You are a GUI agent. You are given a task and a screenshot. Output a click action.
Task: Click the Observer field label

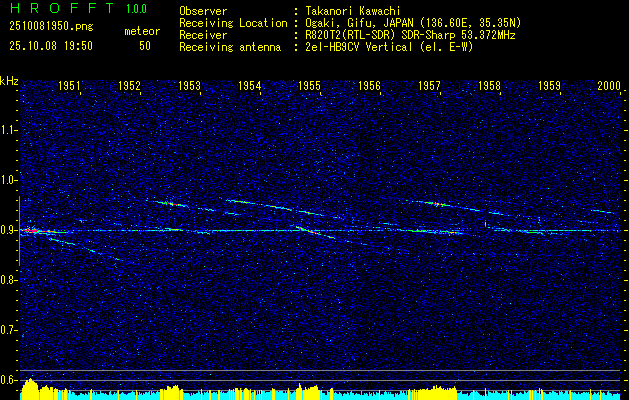(x=203, y=11)
